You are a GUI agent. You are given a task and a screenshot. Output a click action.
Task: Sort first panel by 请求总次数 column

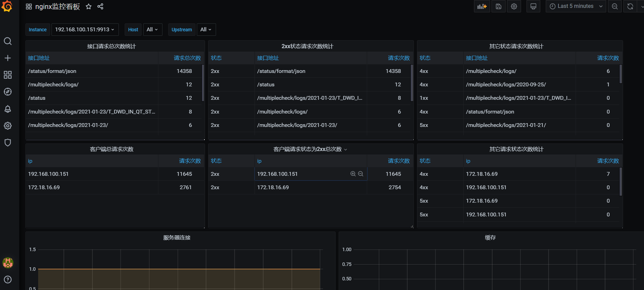[x=187, y=58]
